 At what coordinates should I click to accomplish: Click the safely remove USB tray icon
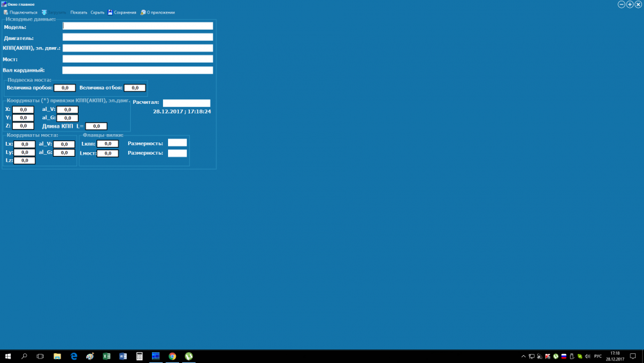pos(572,357)
